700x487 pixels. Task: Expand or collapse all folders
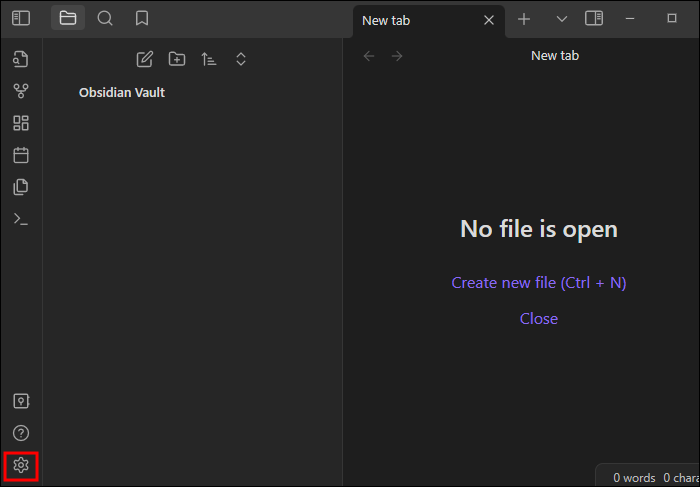(x=241, y=59)
